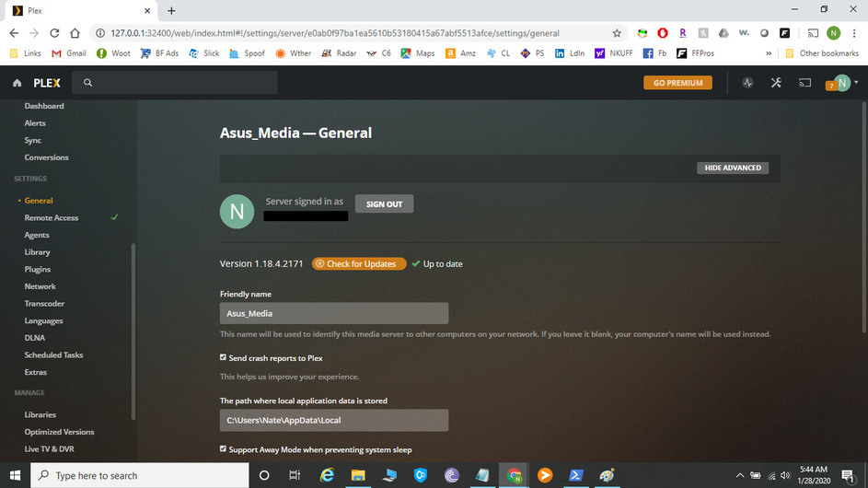Open Alerts in the sidebar
This screenshot has height=488, width=868.
(x=35, y=123)
